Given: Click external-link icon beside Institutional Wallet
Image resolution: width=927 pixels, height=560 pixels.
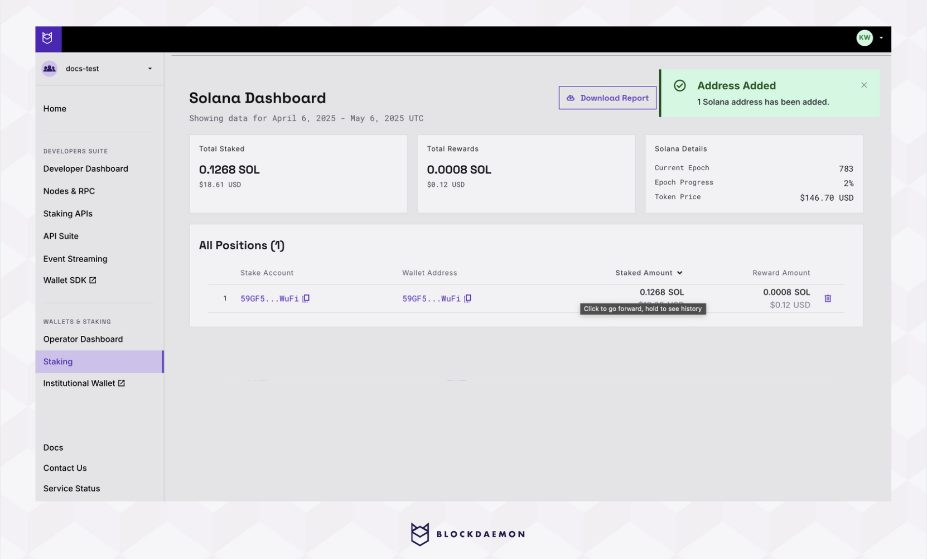Looking at the screenshot, I should [122, 383].
